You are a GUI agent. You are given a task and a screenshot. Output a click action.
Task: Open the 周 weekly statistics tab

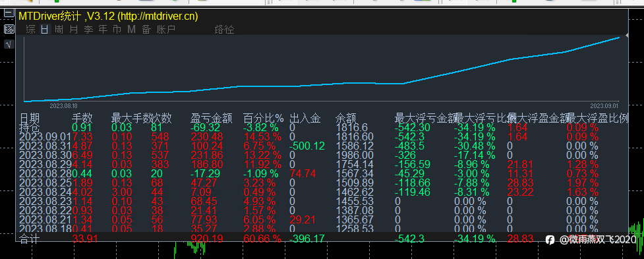(x=59, y=30)
